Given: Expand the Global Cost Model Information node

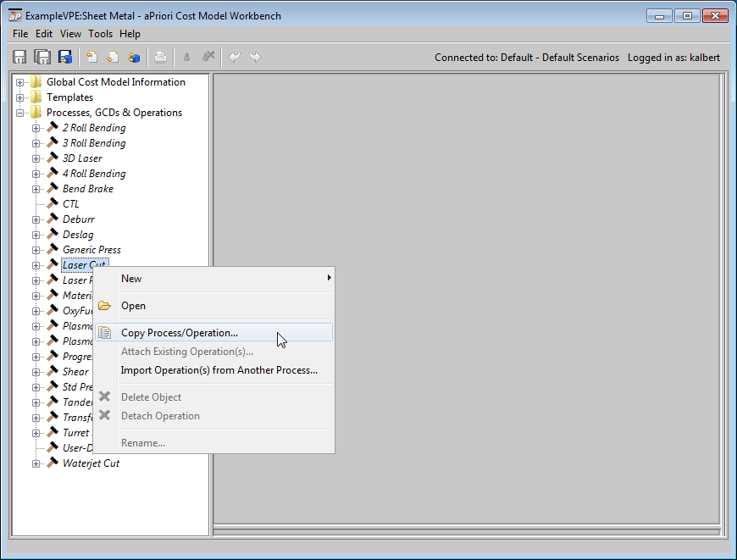Looking at the screenshot, I should (x=20, y=82).
